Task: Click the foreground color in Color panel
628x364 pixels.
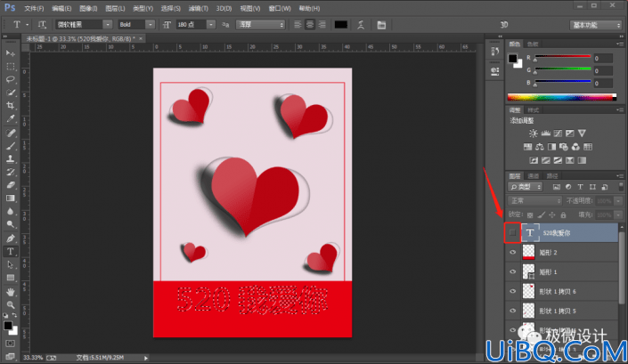Action: 513,59
